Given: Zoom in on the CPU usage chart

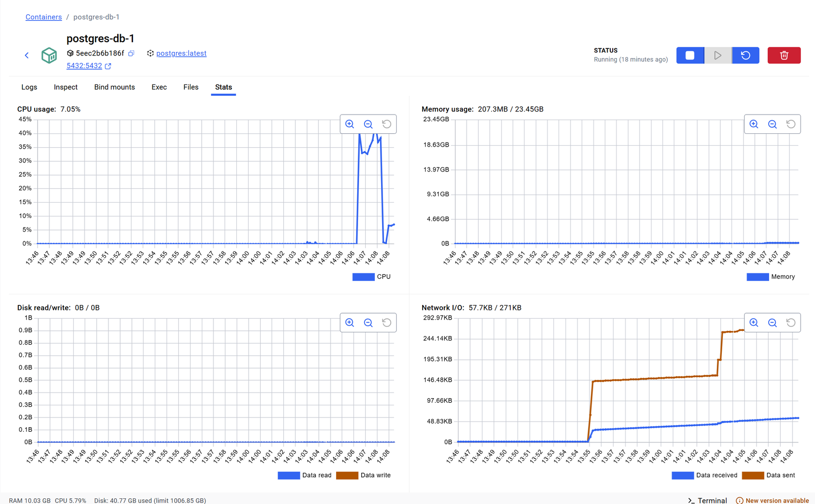Looking at the screenshot, I should (350, 124).
